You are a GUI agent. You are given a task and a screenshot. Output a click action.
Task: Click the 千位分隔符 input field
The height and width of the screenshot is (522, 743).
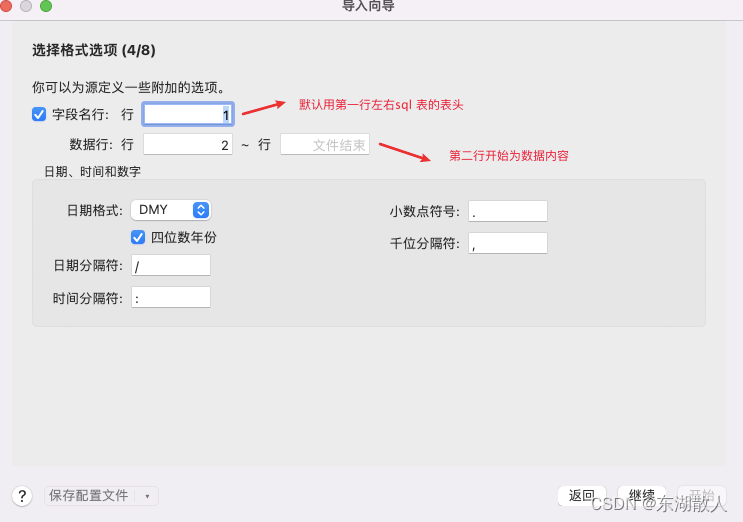(x=508, y=243)
